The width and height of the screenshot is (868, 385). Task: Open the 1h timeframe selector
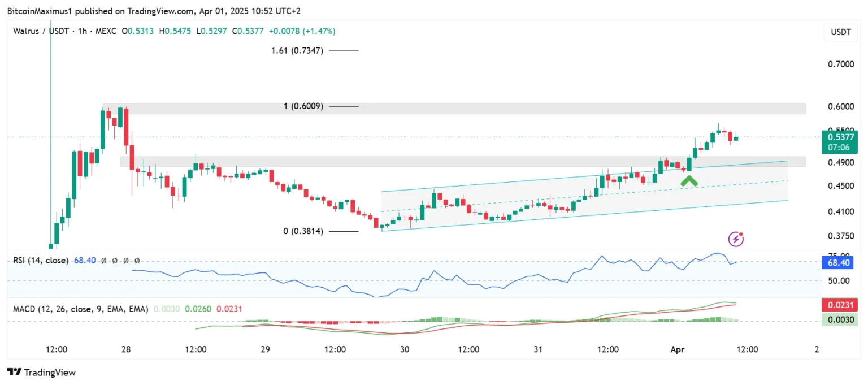click(83, 31)
